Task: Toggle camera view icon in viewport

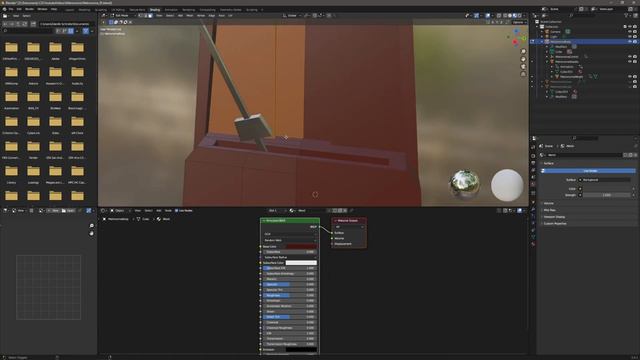Action: (x=523, y=67)
